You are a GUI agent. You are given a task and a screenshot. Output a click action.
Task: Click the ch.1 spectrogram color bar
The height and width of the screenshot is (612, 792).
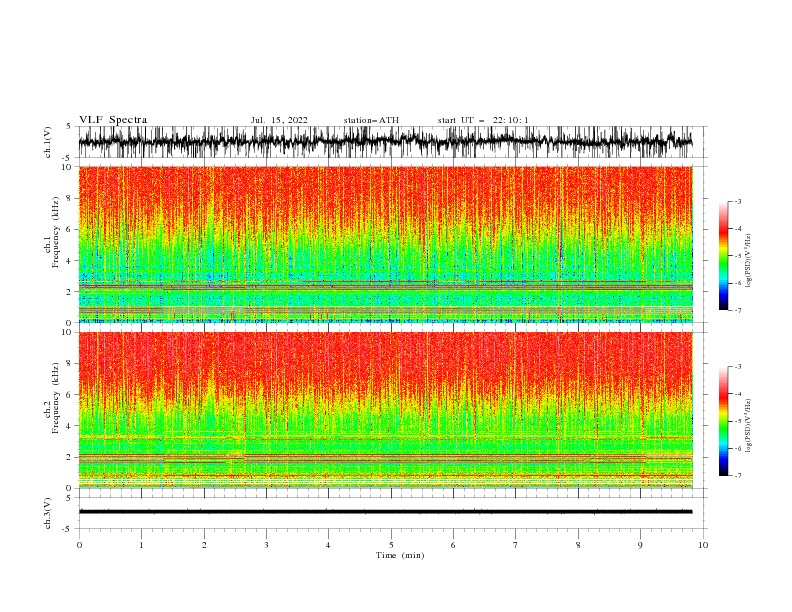(x=723, y=256)
